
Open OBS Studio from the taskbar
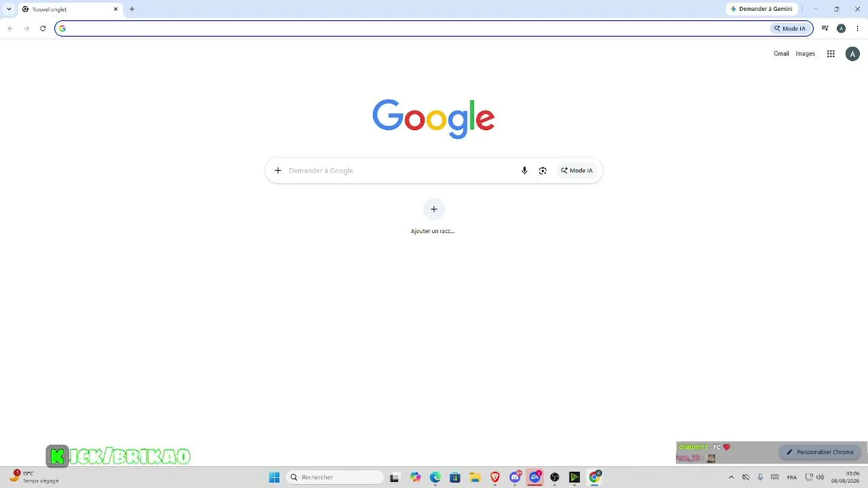point(555,478)
